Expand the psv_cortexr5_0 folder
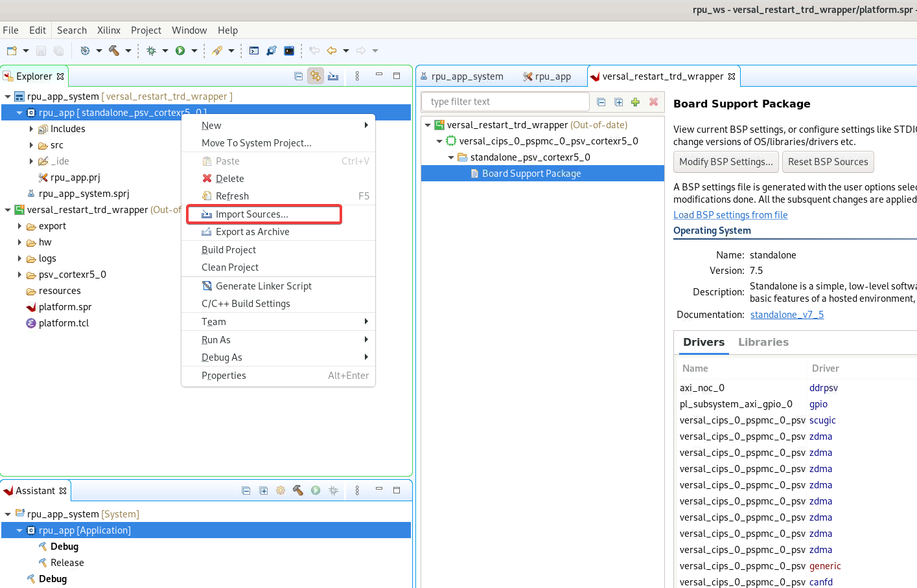The height and width of the screenshot is (588, 917). 19,275
